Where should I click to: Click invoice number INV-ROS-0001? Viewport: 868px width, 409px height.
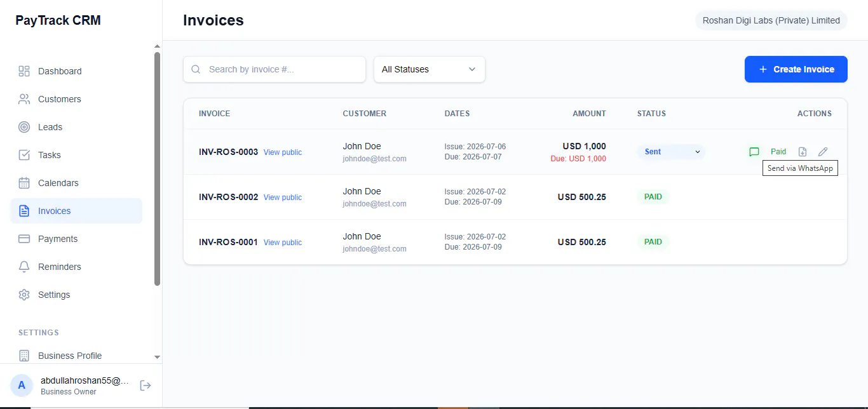tap(228, 242)
